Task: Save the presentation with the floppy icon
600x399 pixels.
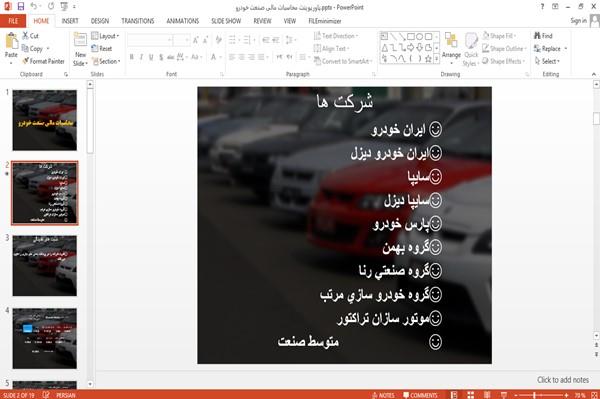Action: tap(21, 7)
